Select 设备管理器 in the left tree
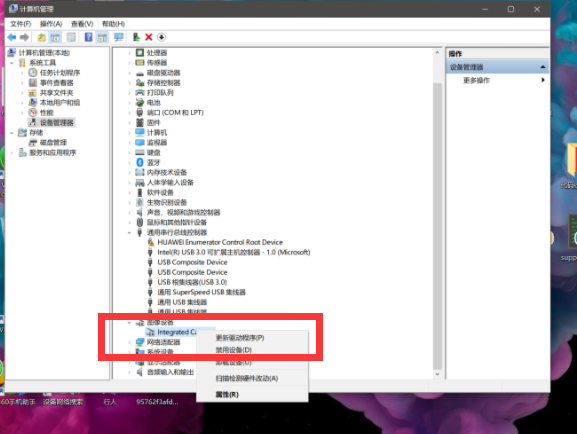 tap(57, 123)
